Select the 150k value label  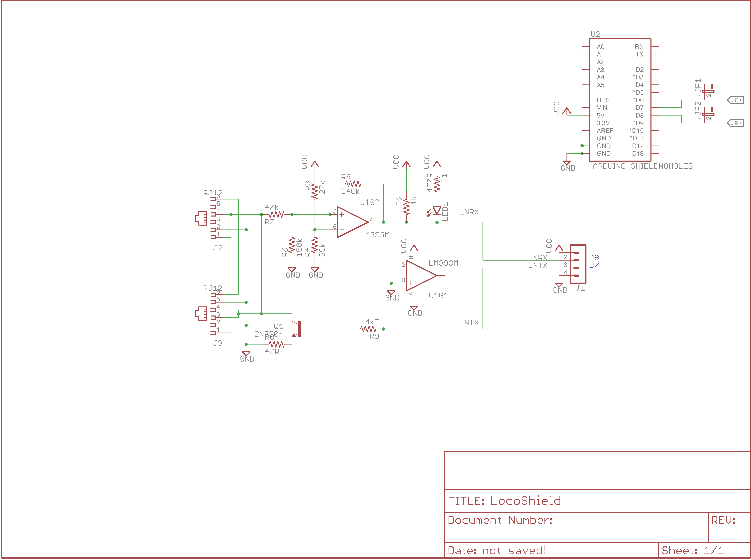299,247
